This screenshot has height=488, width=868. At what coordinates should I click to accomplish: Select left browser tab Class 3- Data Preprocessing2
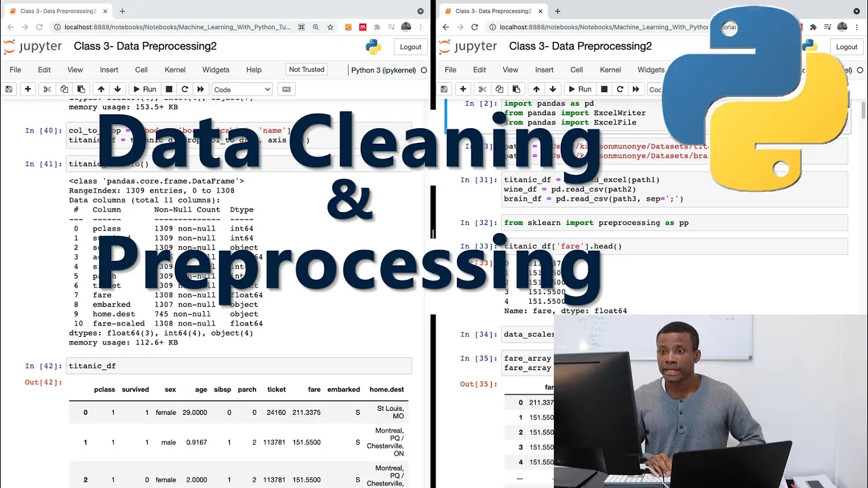57,11
